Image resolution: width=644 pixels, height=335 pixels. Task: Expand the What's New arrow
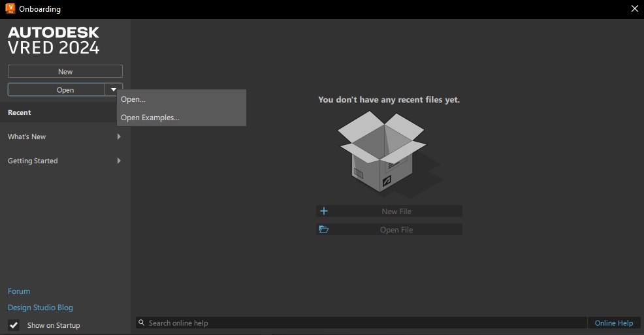[119, 136]
